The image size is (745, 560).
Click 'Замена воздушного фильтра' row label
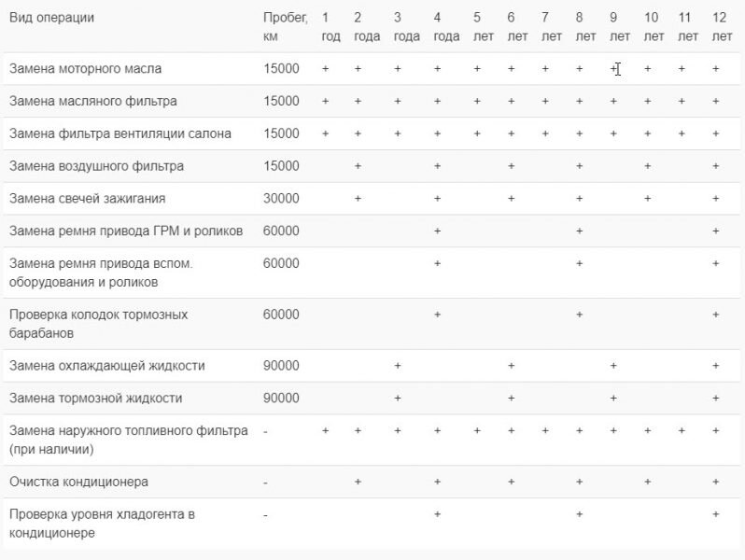click(96, 166)
